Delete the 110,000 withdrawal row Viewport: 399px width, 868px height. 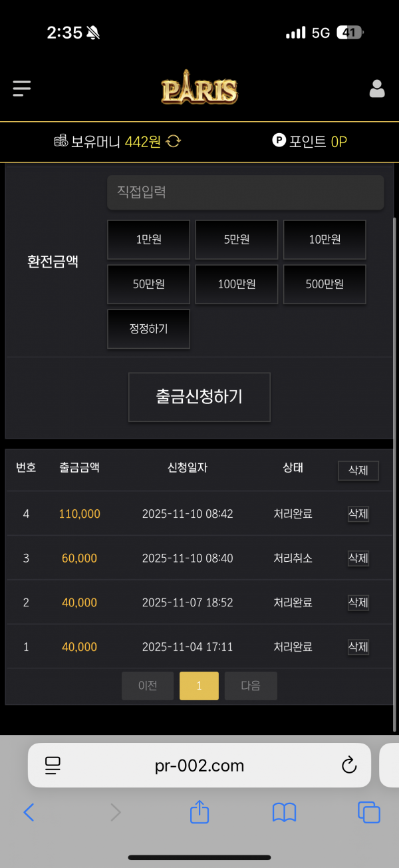pos(358,514)
